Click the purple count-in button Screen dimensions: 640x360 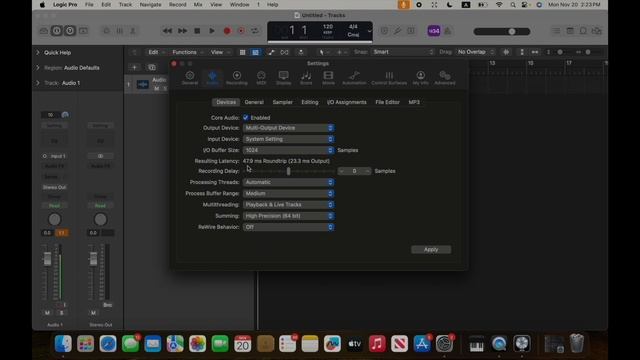tap(434, 31)
